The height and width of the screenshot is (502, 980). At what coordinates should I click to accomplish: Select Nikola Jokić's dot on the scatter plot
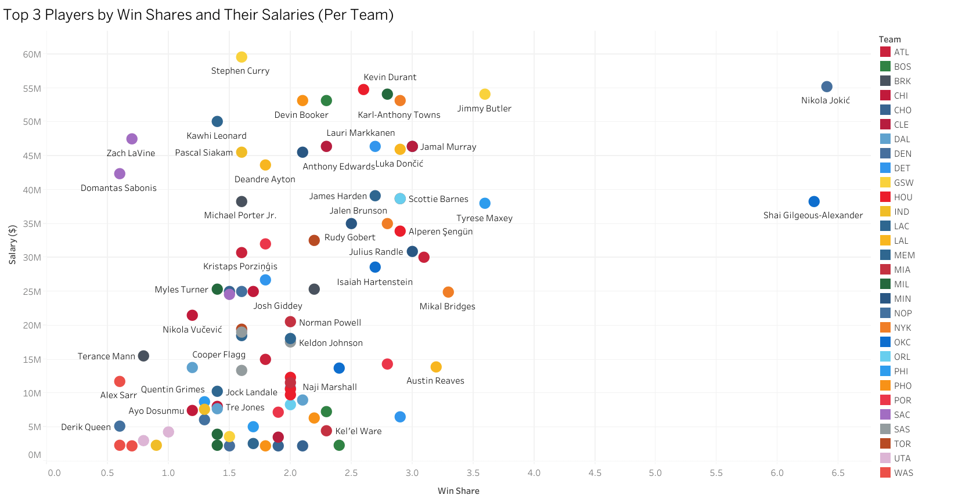pos(827,86)
